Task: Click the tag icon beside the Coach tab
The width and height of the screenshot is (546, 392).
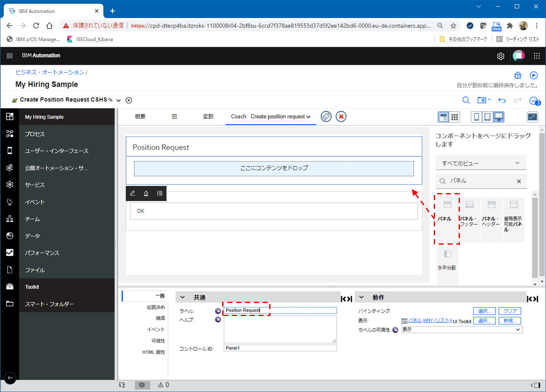Action: [326, 117]
